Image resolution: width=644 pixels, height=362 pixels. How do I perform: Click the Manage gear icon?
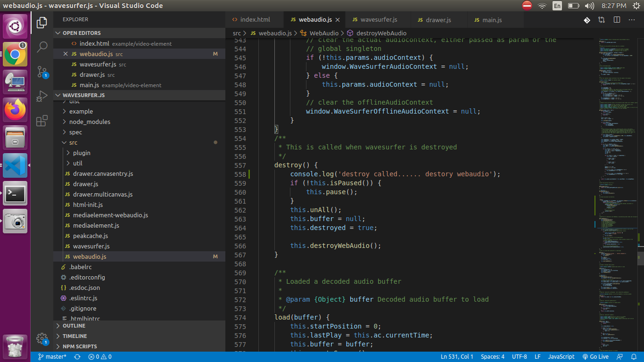pyautogui.click(x=42, y=338)
